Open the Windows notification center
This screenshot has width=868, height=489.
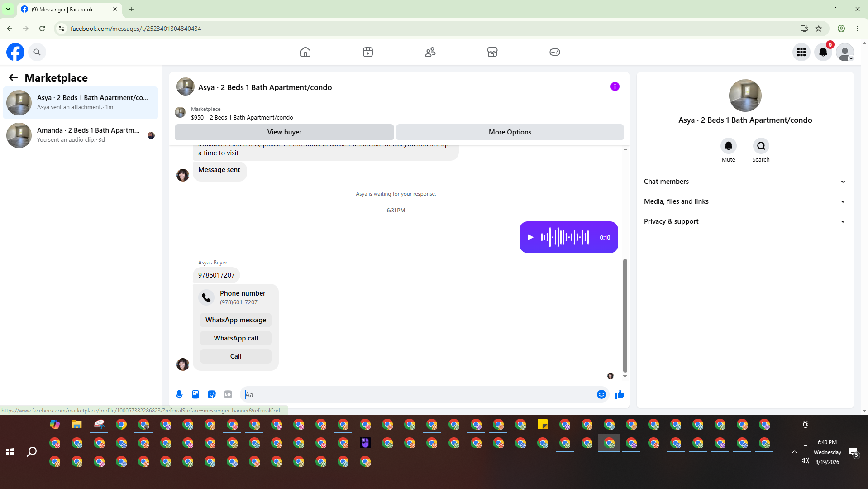pyautogui.click(x=854, y=452)
